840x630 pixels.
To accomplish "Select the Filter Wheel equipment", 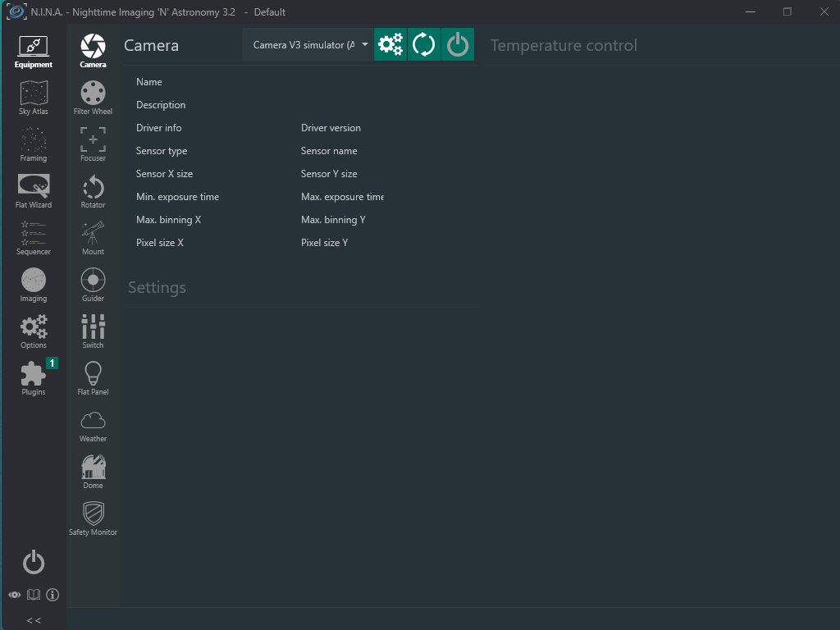I will click(x=93, y=98).
